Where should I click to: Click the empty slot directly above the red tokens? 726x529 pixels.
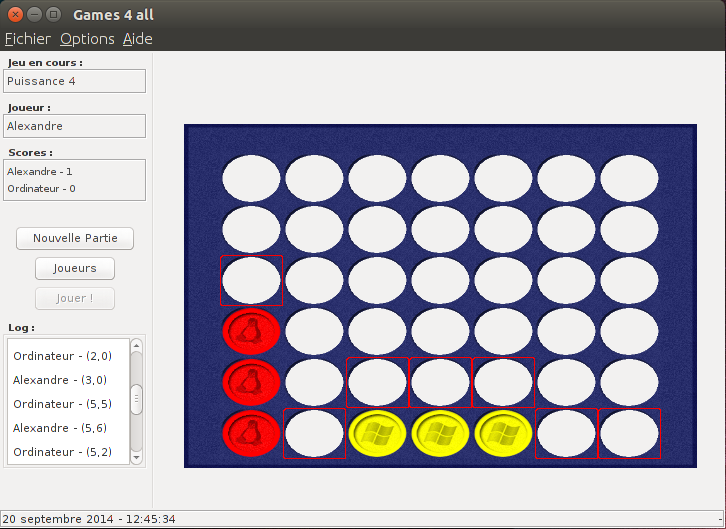[251, 280]
